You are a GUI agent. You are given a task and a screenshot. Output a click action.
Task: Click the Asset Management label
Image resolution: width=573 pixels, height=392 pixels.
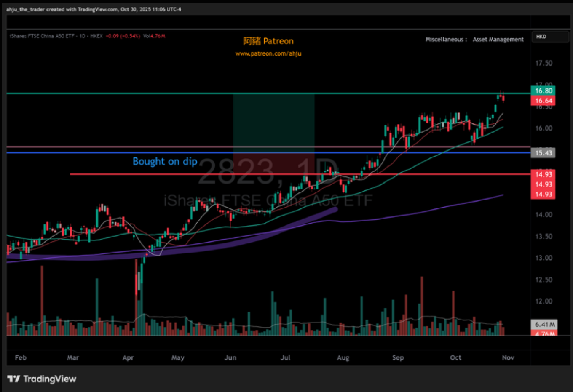[x=498, y=39]
